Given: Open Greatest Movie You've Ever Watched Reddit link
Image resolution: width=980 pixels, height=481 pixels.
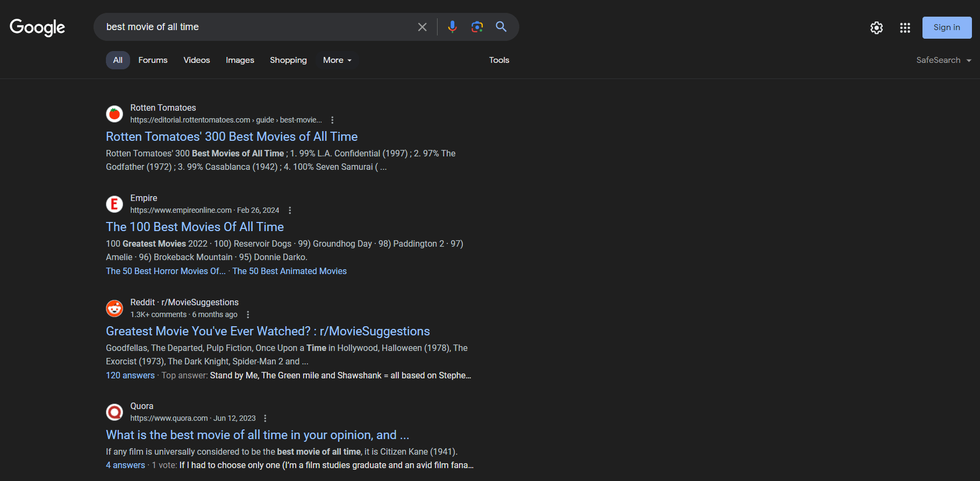Looking at the screenshot, I should coord(268,331).
